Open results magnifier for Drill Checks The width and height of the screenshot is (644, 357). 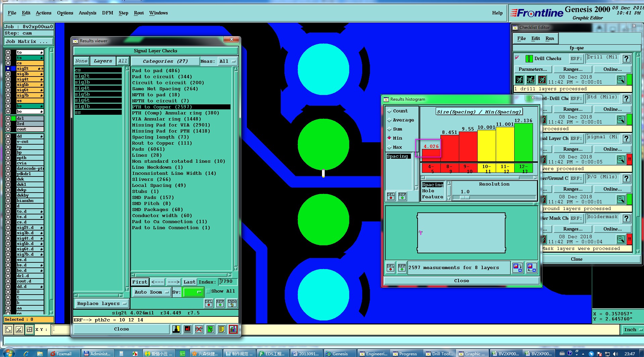click(621, 80)
